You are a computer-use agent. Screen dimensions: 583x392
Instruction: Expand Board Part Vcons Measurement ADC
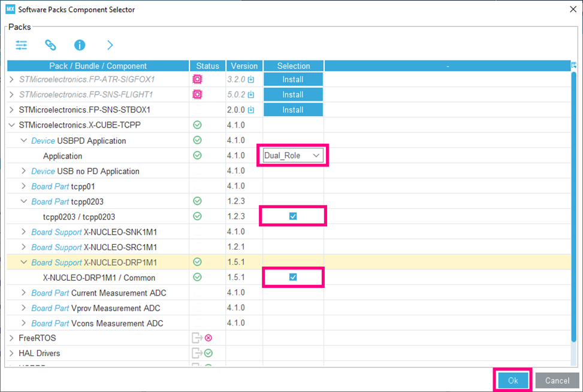pos(24,323)
